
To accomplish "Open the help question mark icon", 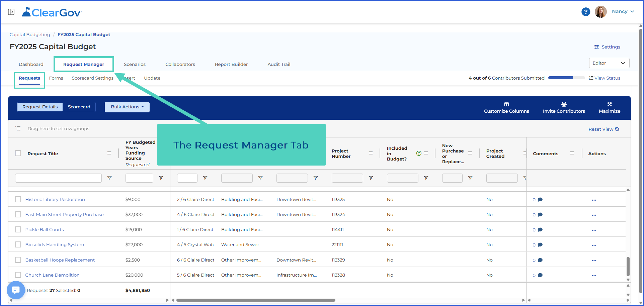I will [585, 12].
